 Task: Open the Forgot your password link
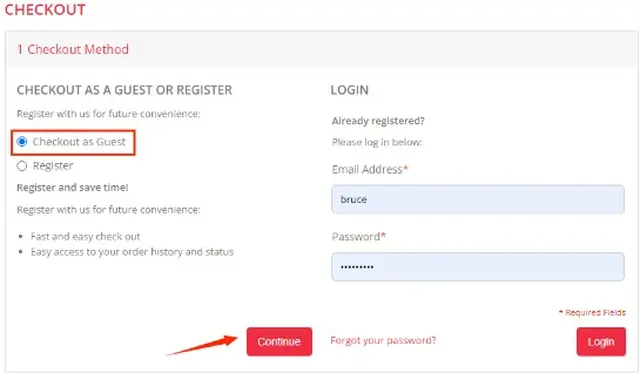383,340
